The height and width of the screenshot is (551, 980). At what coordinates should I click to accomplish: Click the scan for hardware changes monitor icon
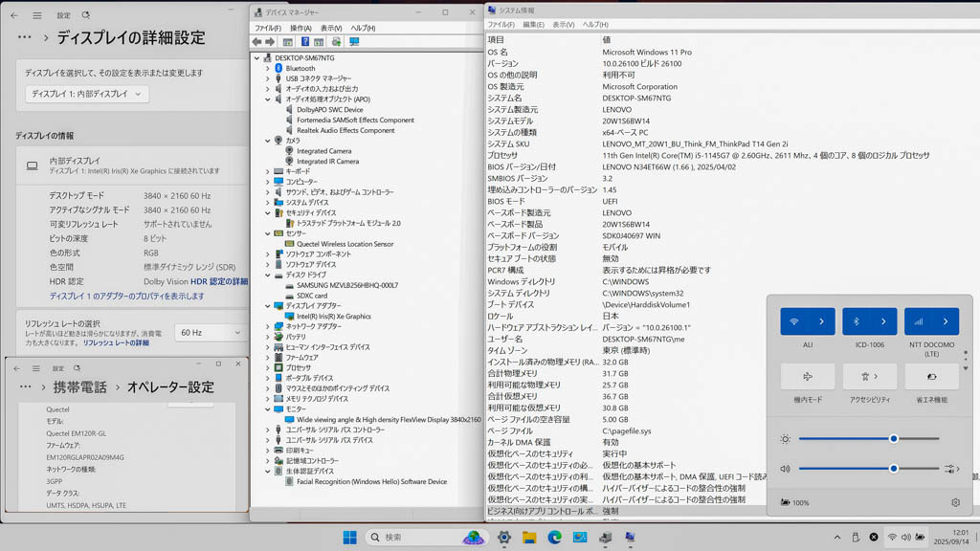[354, 42]
